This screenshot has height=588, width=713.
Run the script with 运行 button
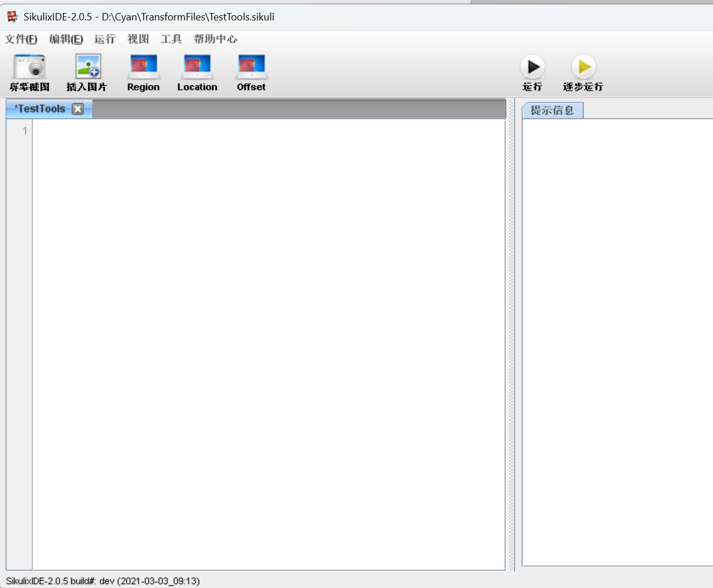532,72
